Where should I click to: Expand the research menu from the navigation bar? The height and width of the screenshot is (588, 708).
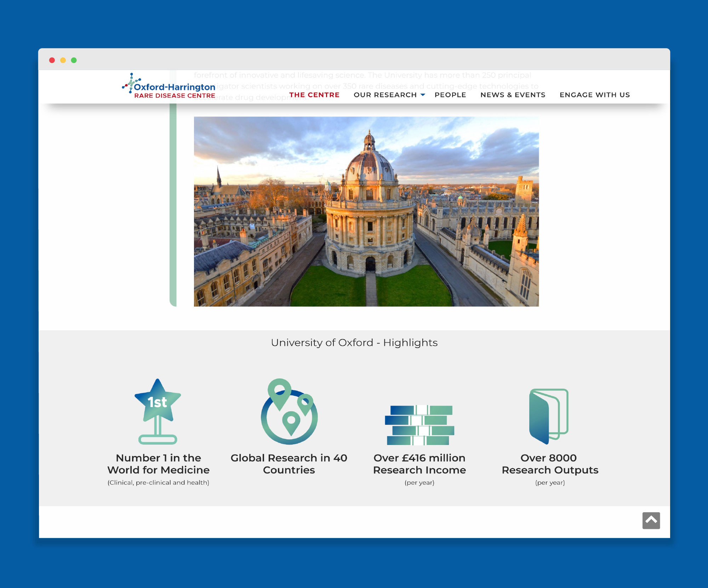tap(385, 95)
